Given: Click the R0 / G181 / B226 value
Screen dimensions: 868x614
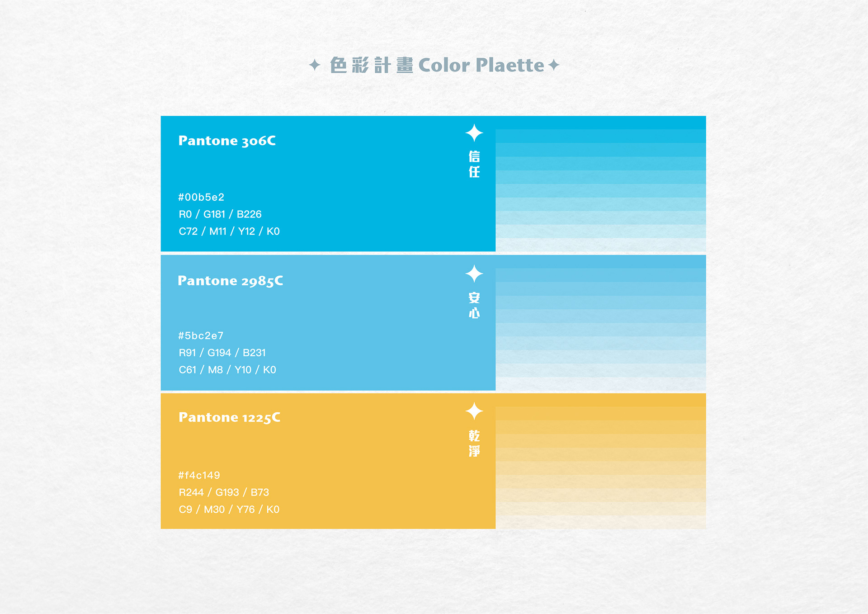Looking at the screenshot, I should tap(220, 214).
